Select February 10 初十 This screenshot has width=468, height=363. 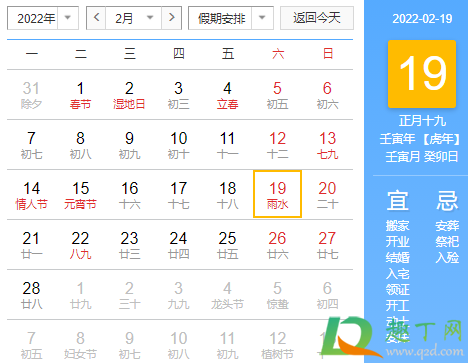click(178, 145)
